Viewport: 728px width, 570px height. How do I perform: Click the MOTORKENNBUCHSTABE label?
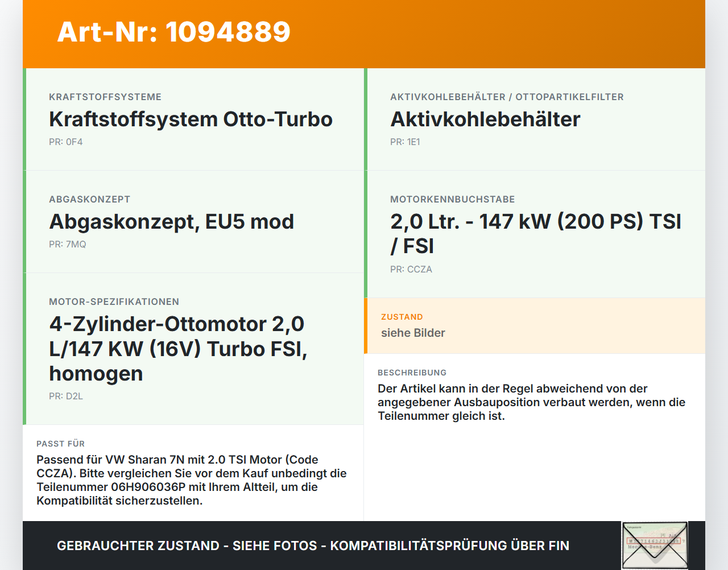tap(452, 199)
